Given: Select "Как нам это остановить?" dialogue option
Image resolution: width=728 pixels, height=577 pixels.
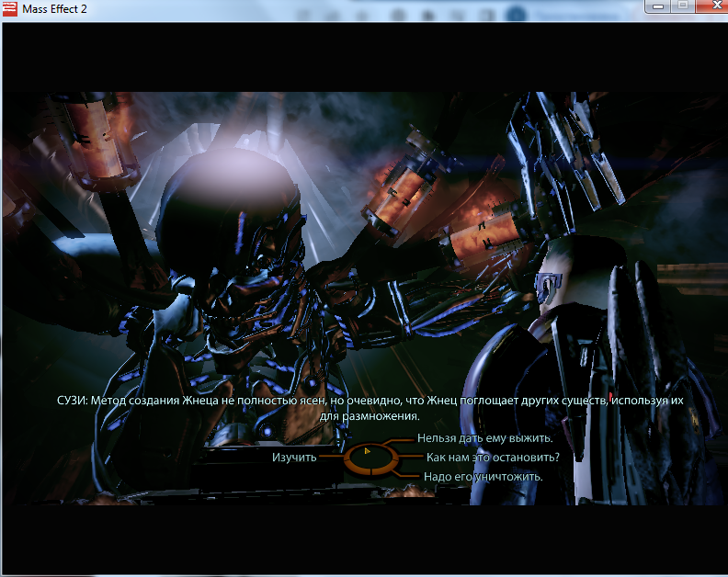Looking at the screenshot, I should click(493, 457).
